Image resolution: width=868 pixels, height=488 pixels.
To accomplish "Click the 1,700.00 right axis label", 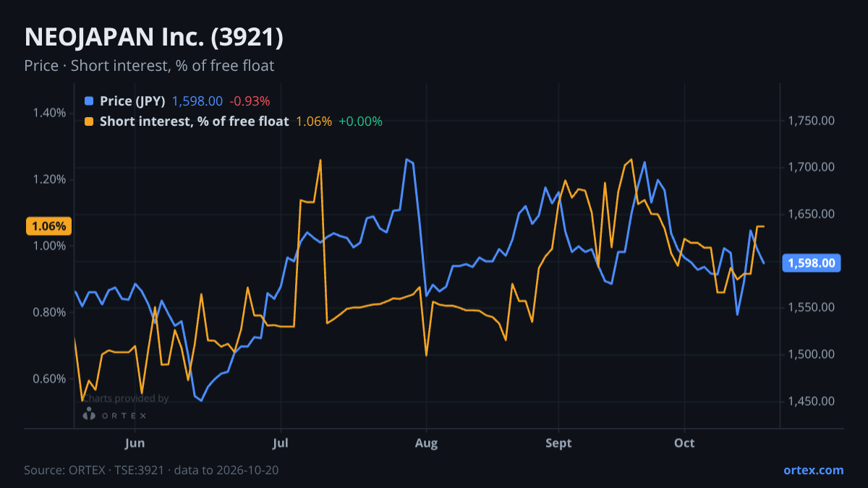I will 811,168.
